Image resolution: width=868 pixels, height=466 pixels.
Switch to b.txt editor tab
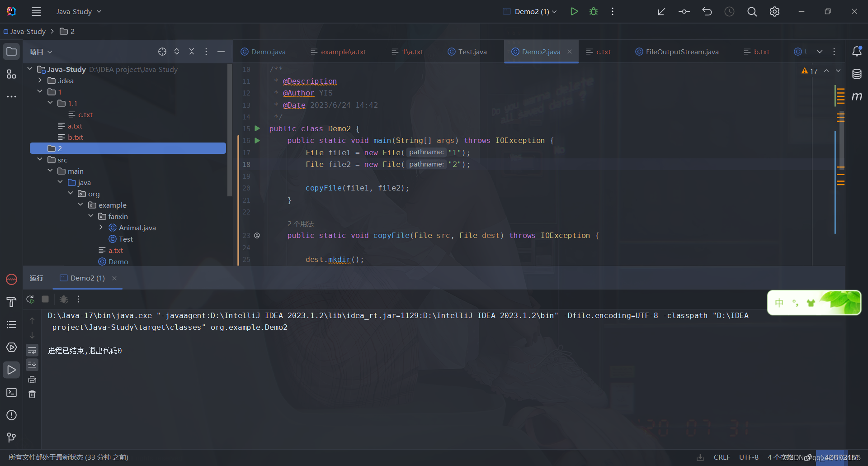point(757,52)
